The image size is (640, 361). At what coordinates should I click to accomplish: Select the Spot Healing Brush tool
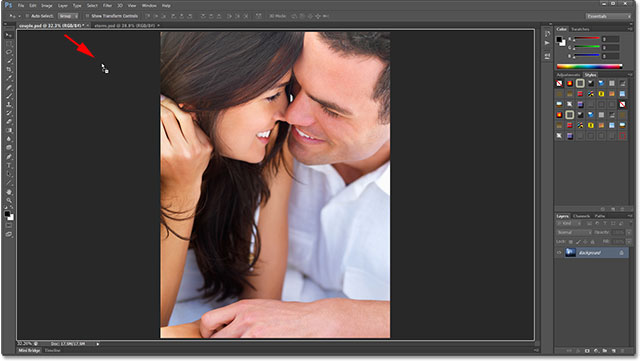tap(9, 87)
